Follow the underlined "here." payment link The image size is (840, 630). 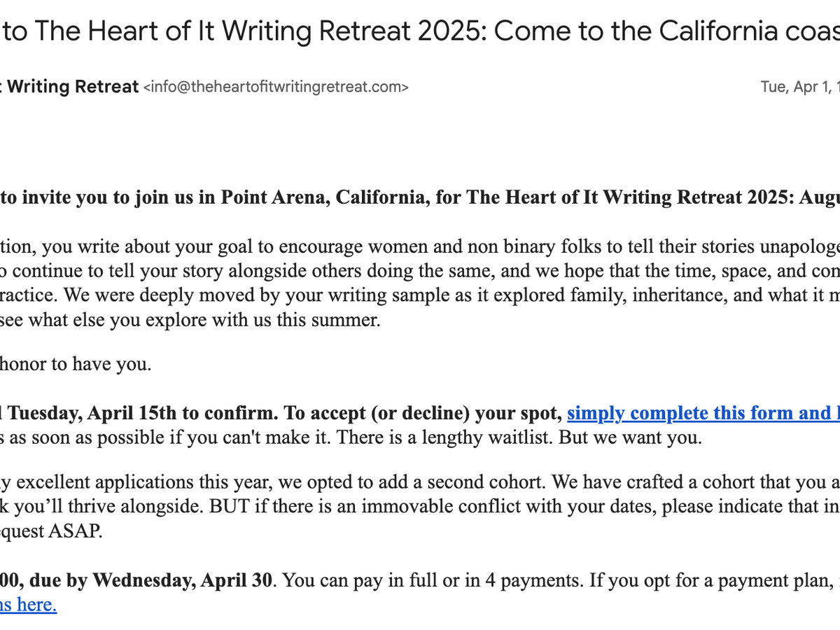(28, 604)
